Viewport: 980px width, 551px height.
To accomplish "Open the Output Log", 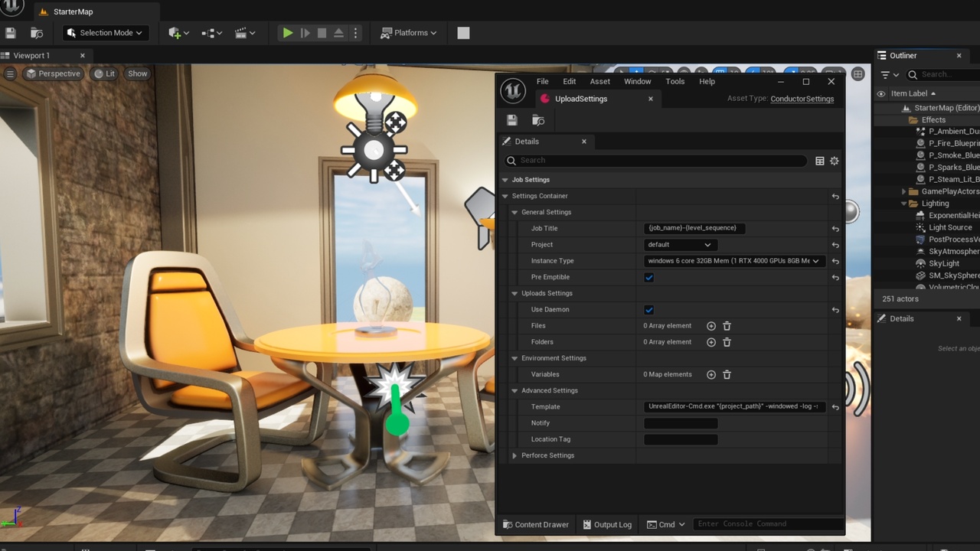I will 607,524.
